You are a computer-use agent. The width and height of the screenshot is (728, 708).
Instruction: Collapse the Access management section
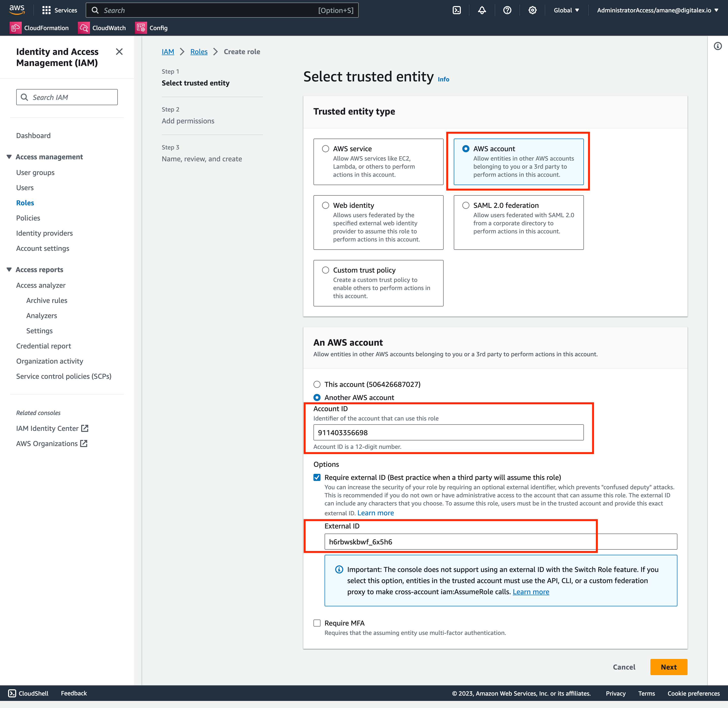9,157
